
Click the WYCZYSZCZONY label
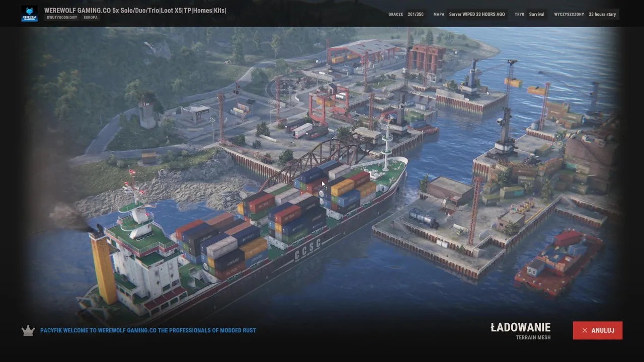point(569,14)
